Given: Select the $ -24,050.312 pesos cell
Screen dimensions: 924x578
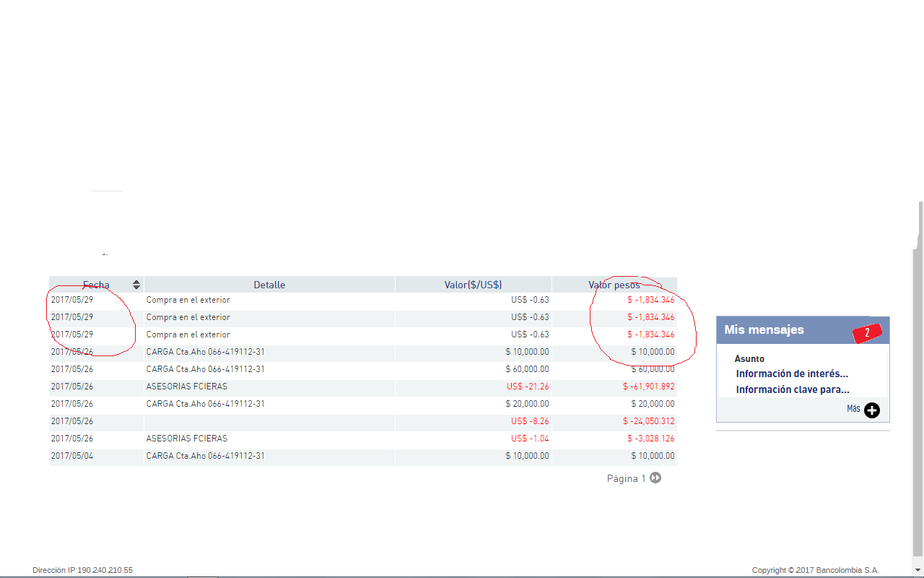Looking at the screenshot, I should [x=614, y=421].
